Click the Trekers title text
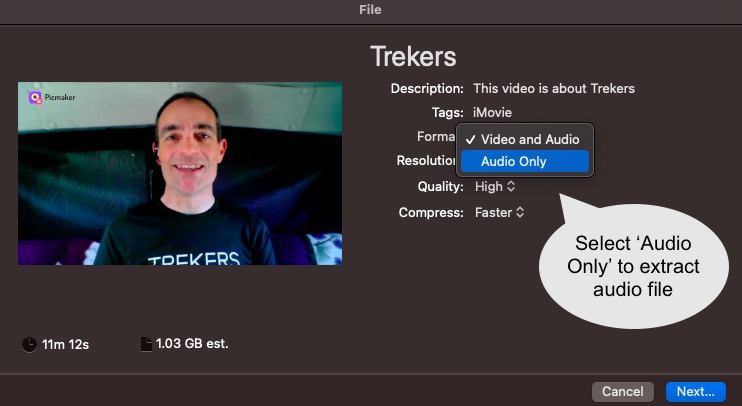 pyautogui.click(x=413, y=56)
